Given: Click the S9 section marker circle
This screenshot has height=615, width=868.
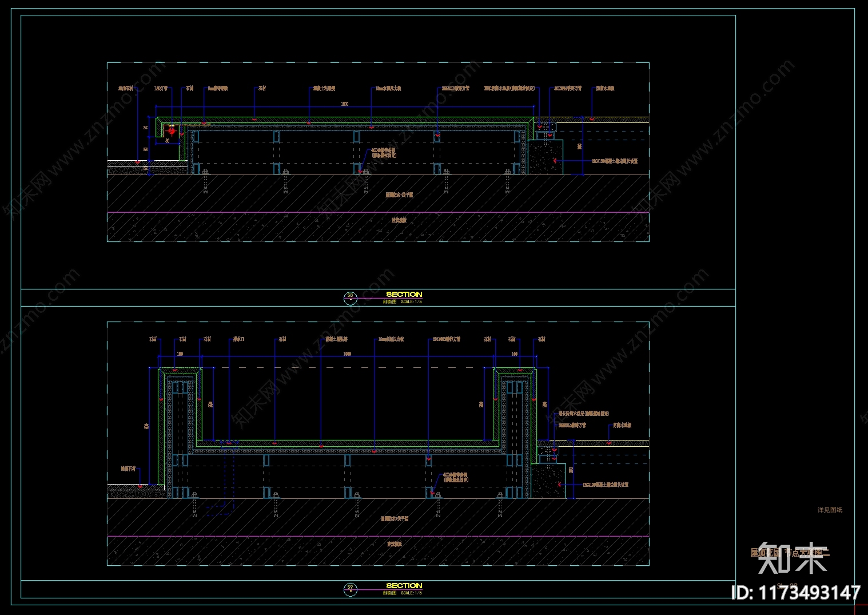Looking at the screenshot, I should tap(350, 589).
